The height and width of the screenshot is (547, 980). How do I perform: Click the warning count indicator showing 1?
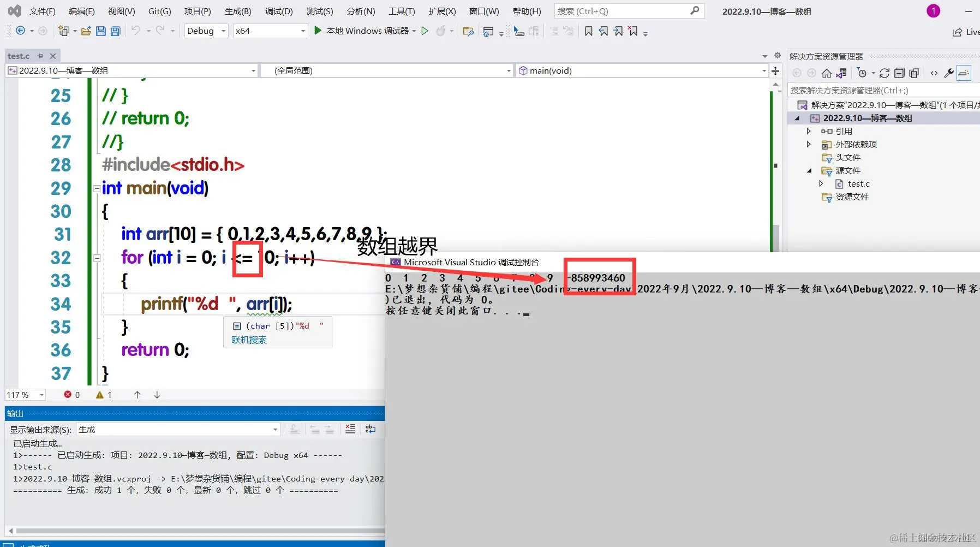104,395
